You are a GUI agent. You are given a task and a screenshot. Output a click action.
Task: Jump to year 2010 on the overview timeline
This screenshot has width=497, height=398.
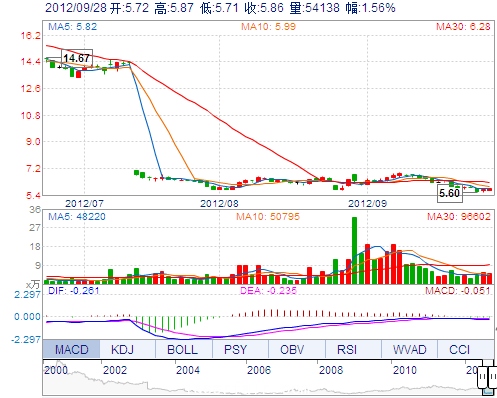pos(405,370)
